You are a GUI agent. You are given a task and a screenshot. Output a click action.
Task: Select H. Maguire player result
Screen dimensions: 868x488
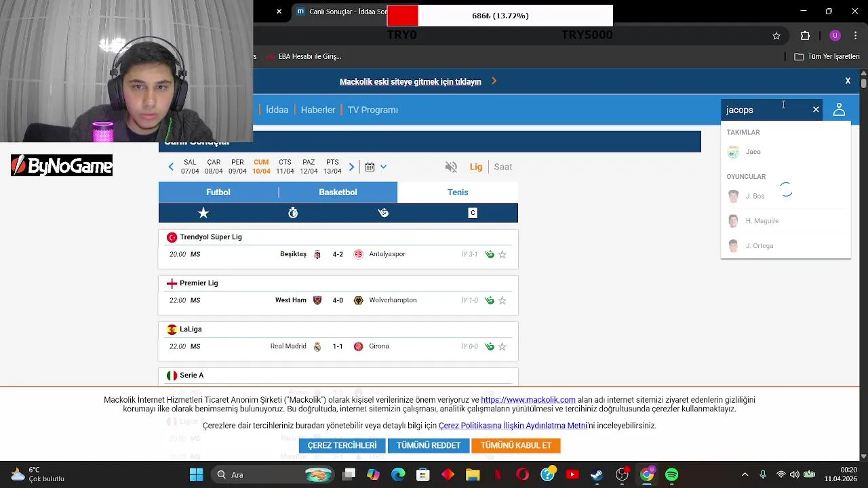tap(785, 221)
